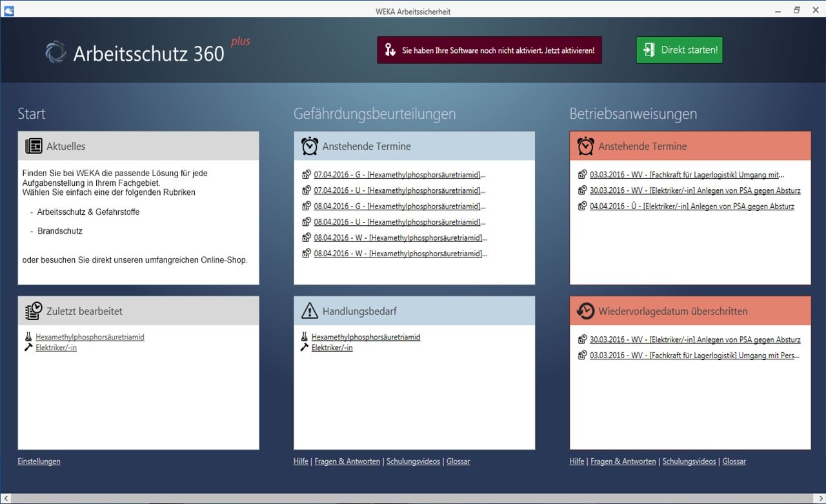Open the 07.04.2016 - U appointment link
Viewport: 826px width, 504px height.
click(x=399, y=190)
